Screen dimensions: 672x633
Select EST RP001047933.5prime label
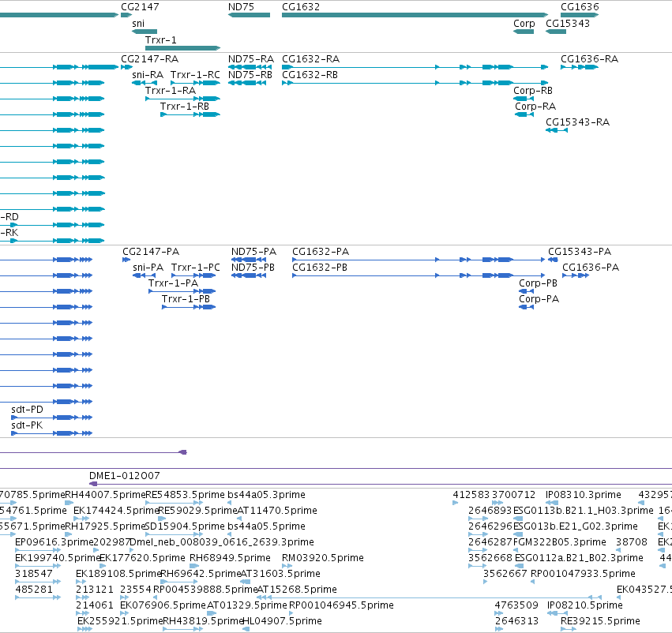tap(583, 574)
